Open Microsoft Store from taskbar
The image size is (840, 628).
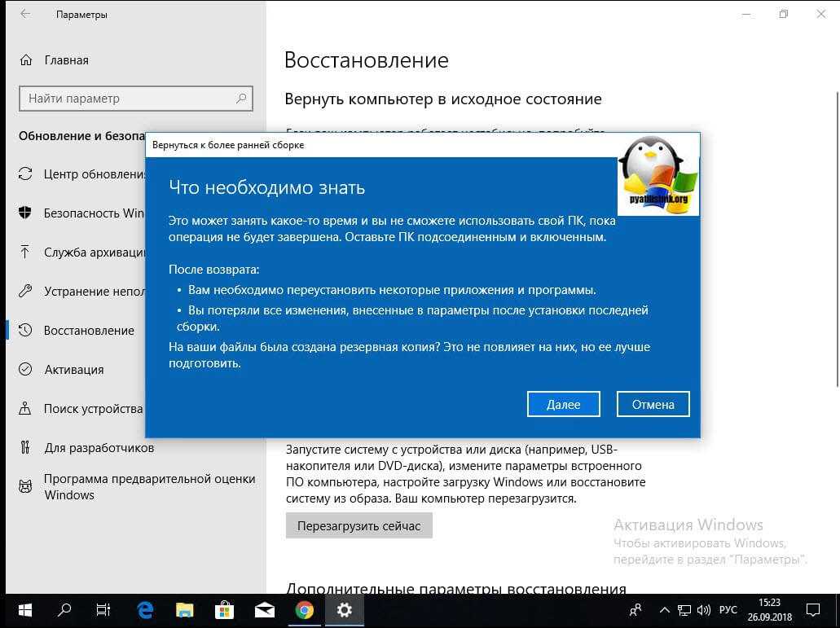[225, 610]
